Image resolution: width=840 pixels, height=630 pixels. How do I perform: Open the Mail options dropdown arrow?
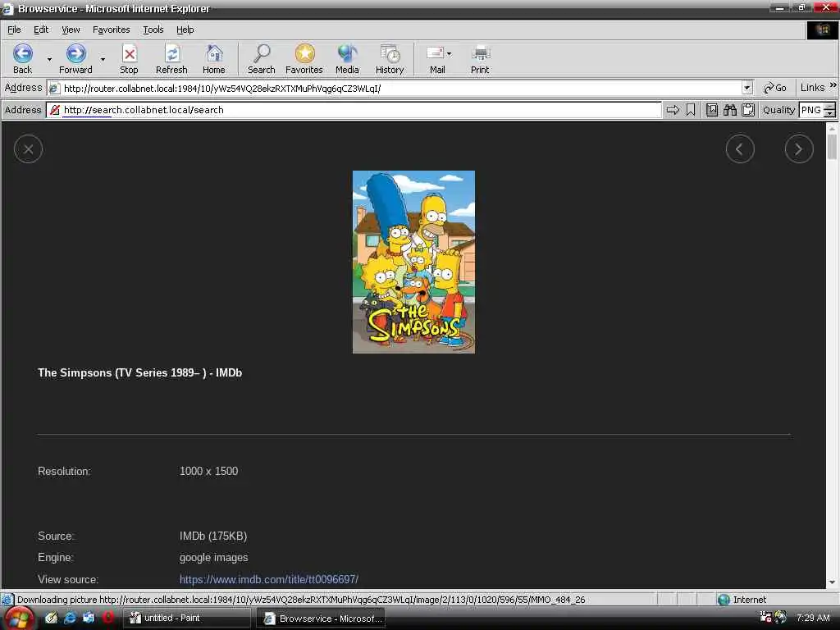449,53
